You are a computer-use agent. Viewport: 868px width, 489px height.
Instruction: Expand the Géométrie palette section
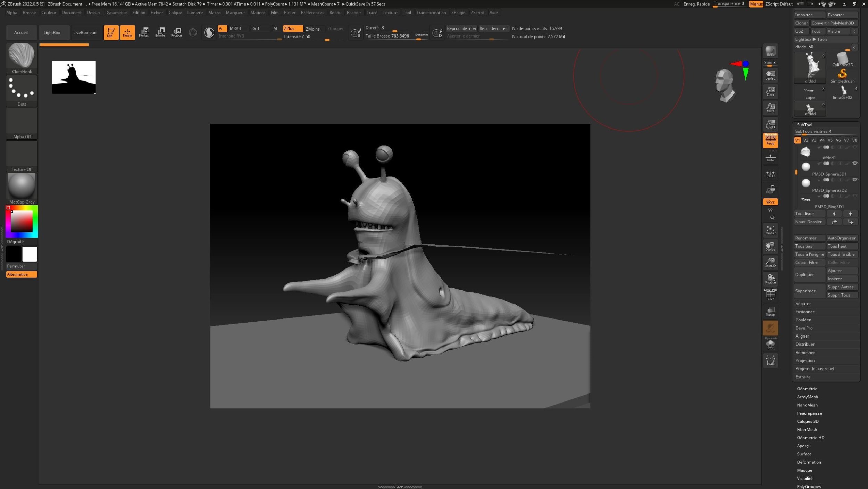pyautogui.click(x=807, y=389)
